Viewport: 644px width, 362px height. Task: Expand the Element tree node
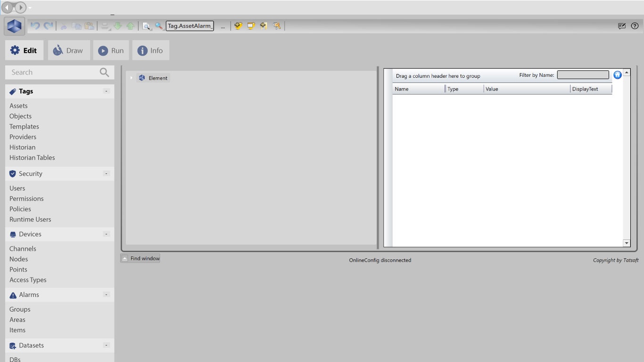132,78
